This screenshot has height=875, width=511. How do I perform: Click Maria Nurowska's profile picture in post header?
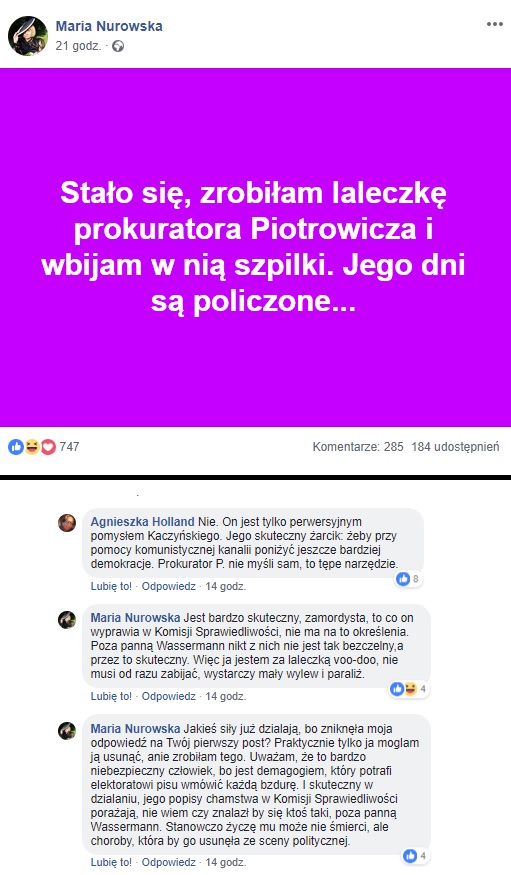pos(28,36)
